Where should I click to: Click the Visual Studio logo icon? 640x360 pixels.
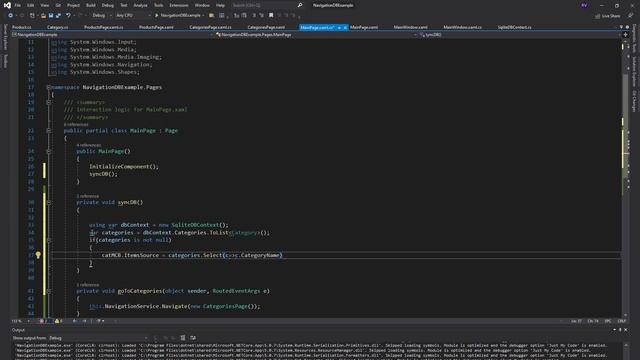click(7, 5)
